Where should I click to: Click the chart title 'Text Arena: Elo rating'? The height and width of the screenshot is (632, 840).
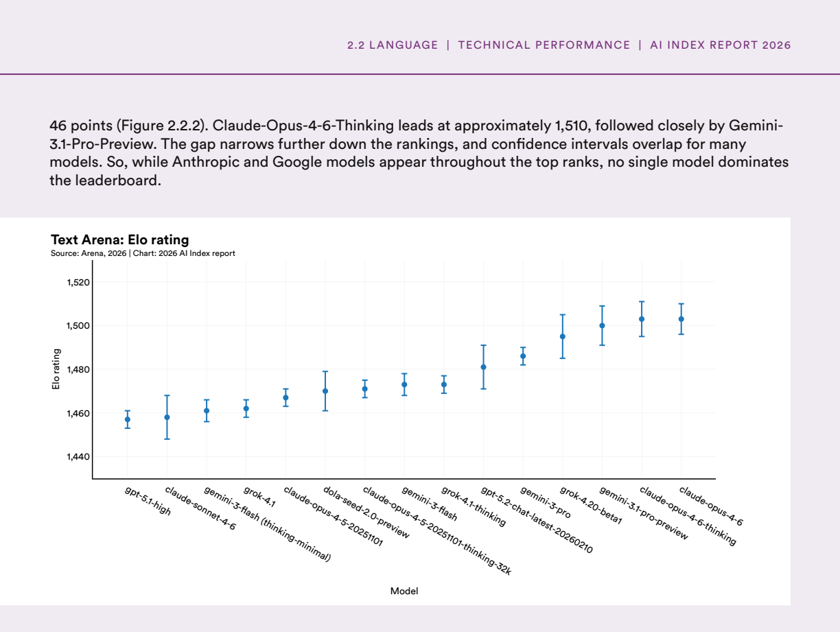[x=120, y=239]
